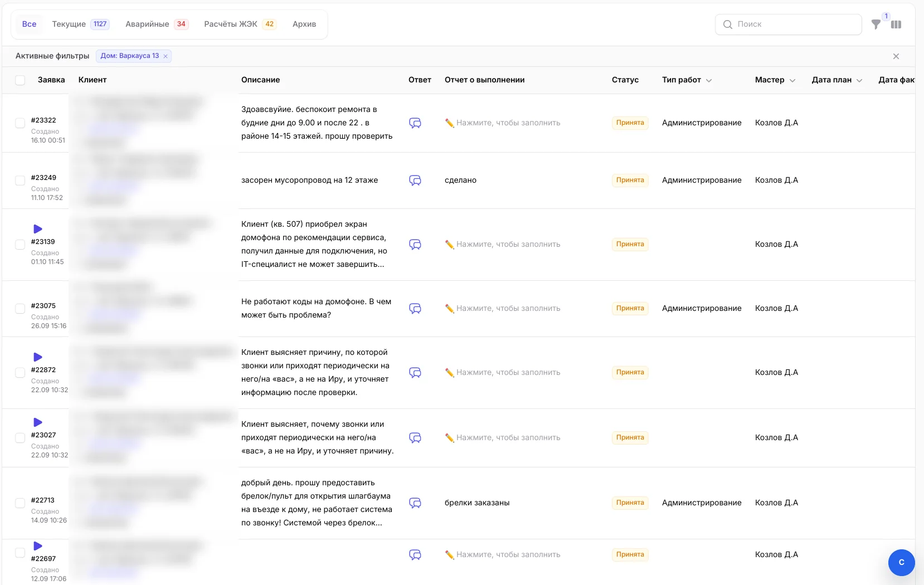Open the 'Архив' tab
The height and width of the screenshot is (585, 924).
(x=304, y=24)
